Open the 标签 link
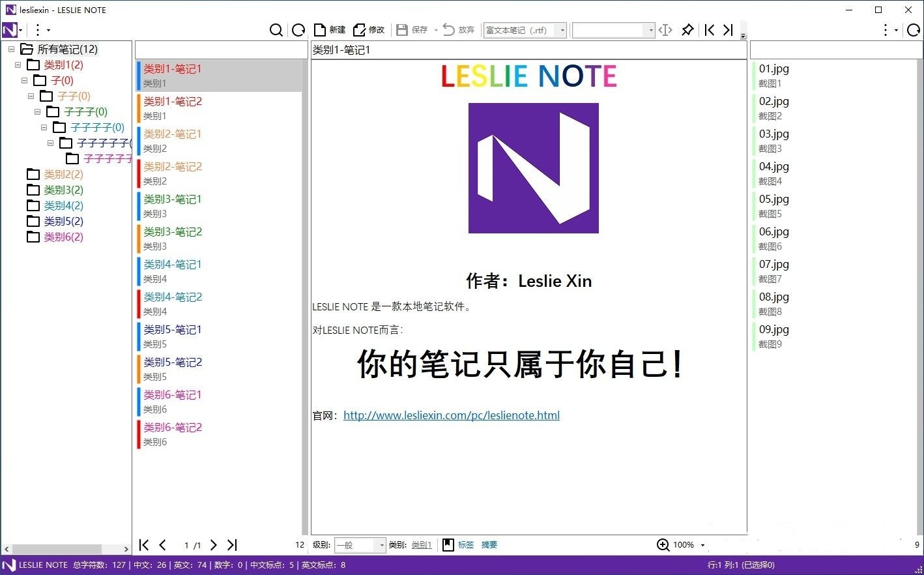The height and width of the screenshot is (575, 924). 466,545
